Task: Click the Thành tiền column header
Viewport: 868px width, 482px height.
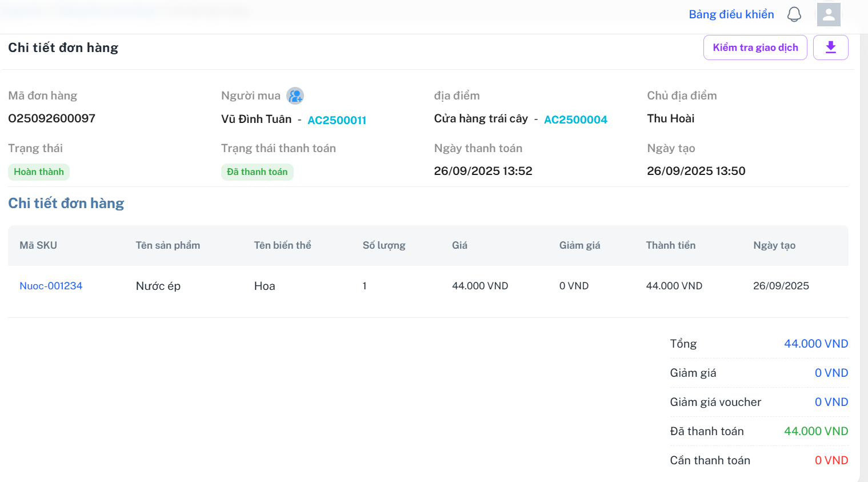Action: pos(670,245)
